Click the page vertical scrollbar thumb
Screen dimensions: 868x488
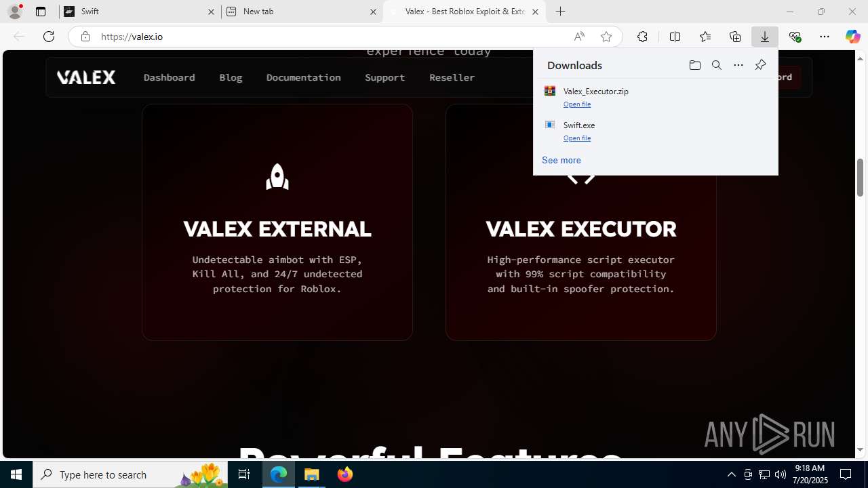(860, 177)
